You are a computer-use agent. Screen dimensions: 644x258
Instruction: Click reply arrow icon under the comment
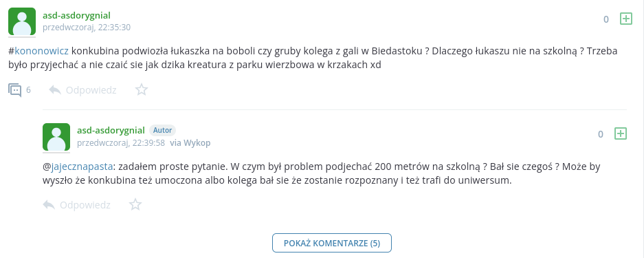pos(49,204)
